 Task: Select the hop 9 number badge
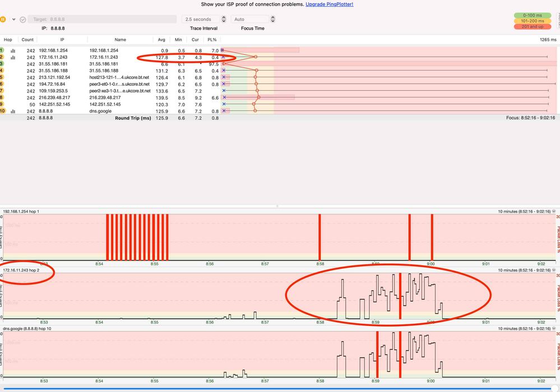[2, 104]
